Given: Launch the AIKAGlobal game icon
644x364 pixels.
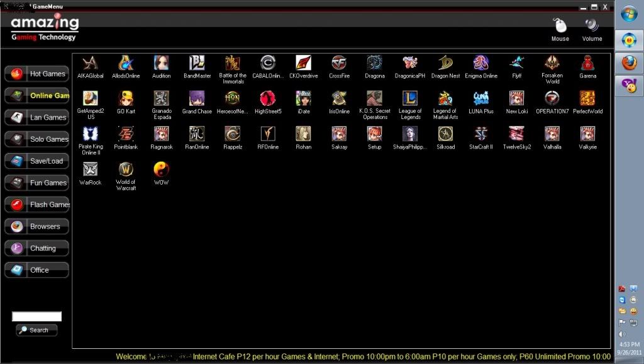Looking at the screenshot, I should pos(90,64).
